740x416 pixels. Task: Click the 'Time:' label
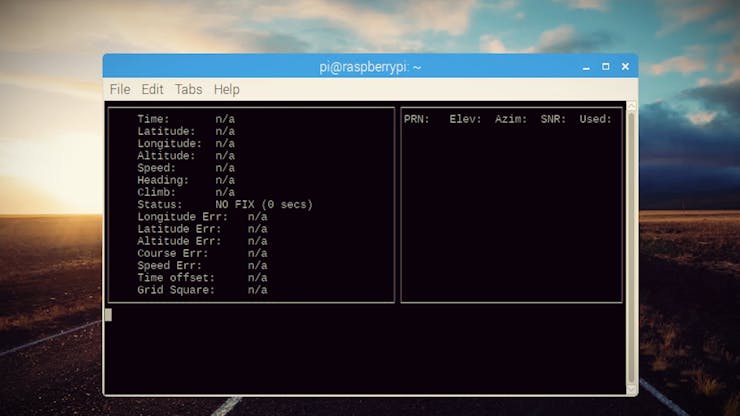point(153,119)
